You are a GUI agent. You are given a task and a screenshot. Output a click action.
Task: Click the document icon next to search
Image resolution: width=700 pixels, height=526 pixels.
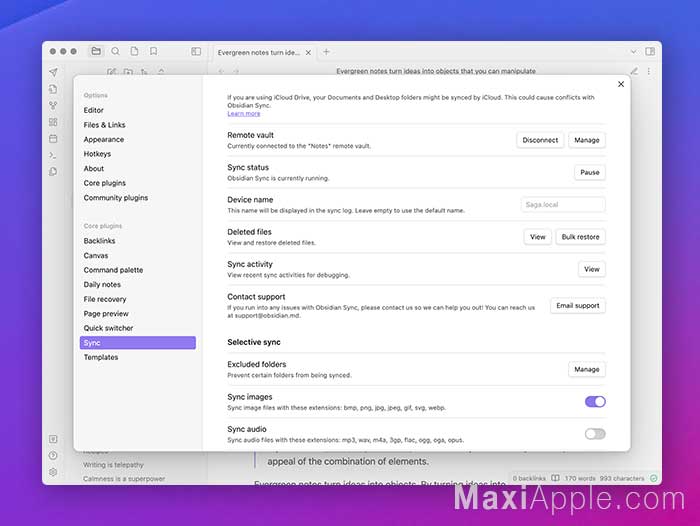[x=134, y=51]
